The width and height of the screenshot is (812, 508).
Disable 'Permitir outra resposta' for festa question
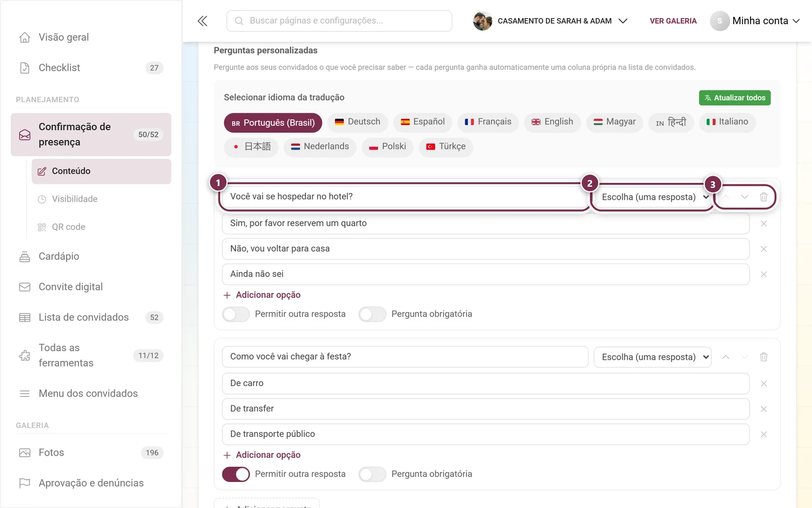click(x=236, y=474)
